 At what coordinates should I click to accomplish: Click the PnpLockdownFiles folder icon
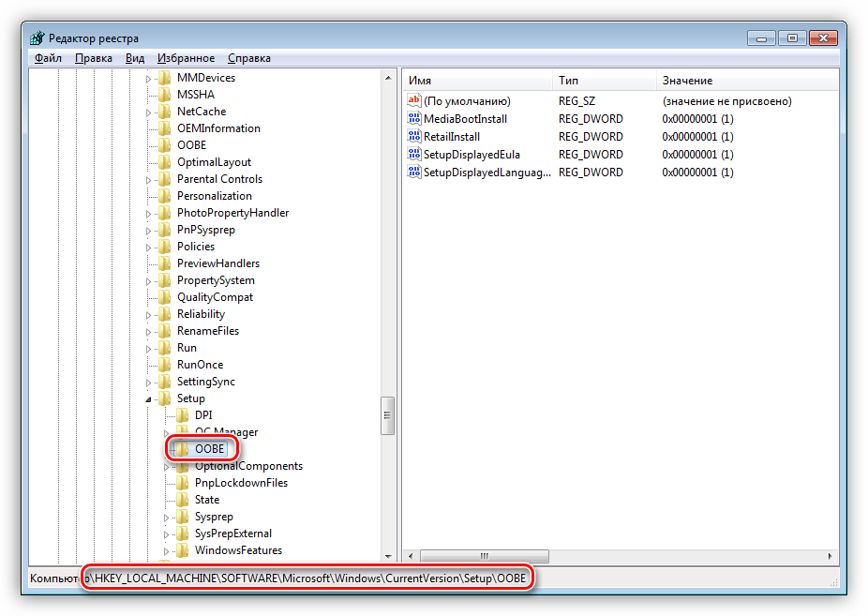[182, 483]
